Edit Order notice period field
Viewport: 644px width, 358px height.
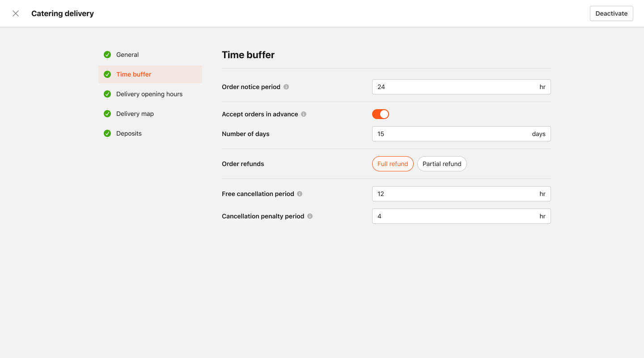(x=461, y=87)
